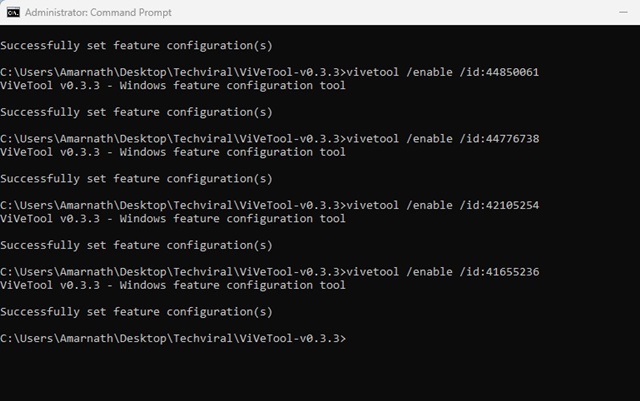Screen dimensions: 640x401
Task: Click the empty prompt line at the bottom
Action: tap(173, 339)
